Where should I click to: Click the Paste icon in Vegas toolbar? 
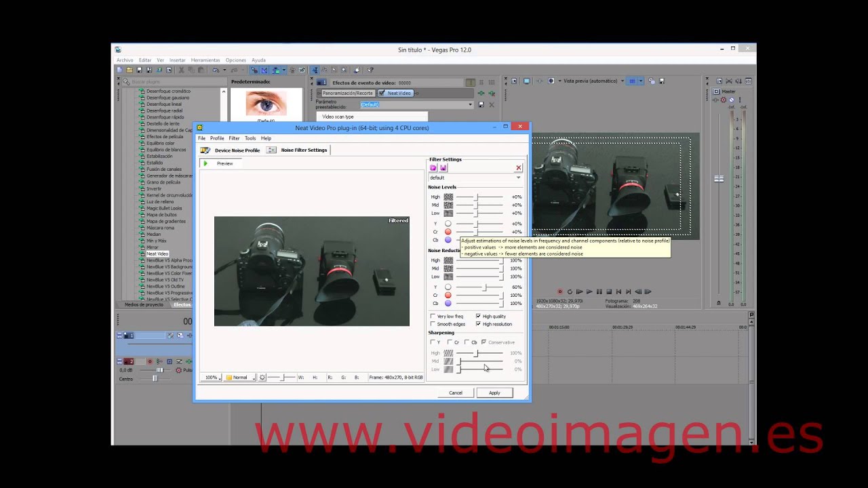[201, 70]
